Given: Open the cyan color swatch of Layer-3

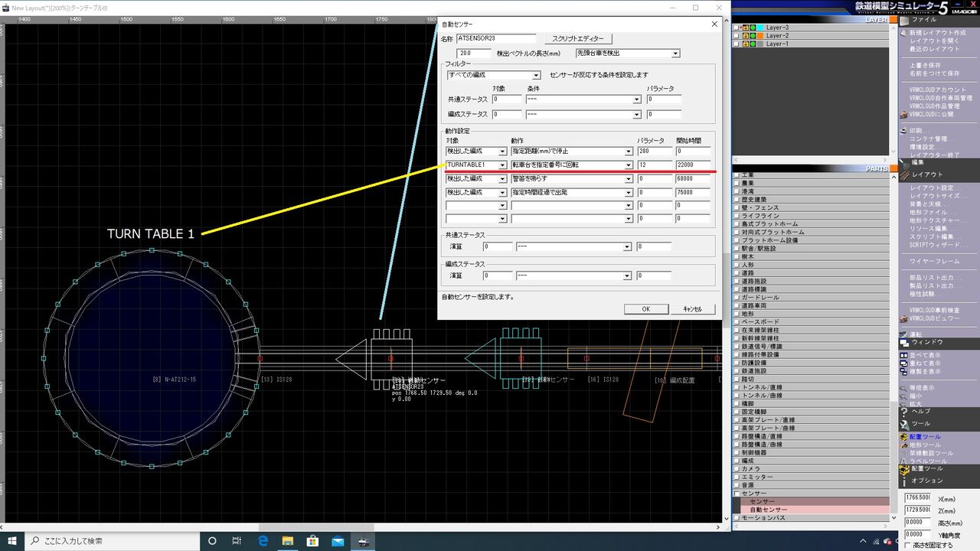Looking at the screenshot, I should pyautogui.click(x=760, y=28).
